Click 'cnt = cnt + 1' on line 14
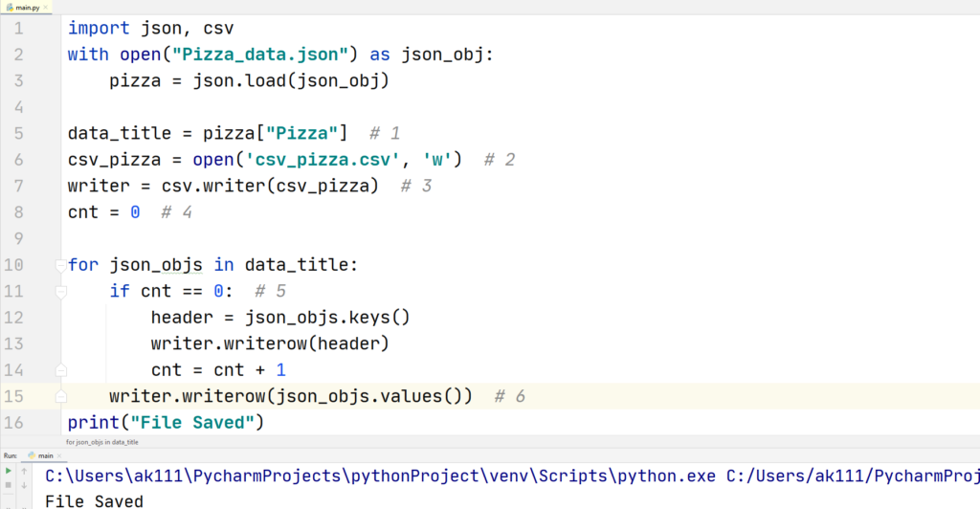 pos(219,370)
